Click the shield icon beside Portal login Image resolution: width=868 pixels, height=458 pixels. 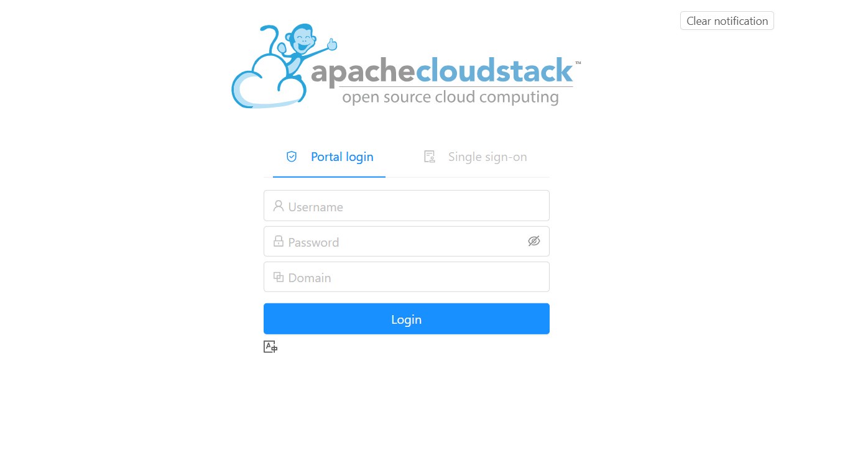tap(292, 157)
